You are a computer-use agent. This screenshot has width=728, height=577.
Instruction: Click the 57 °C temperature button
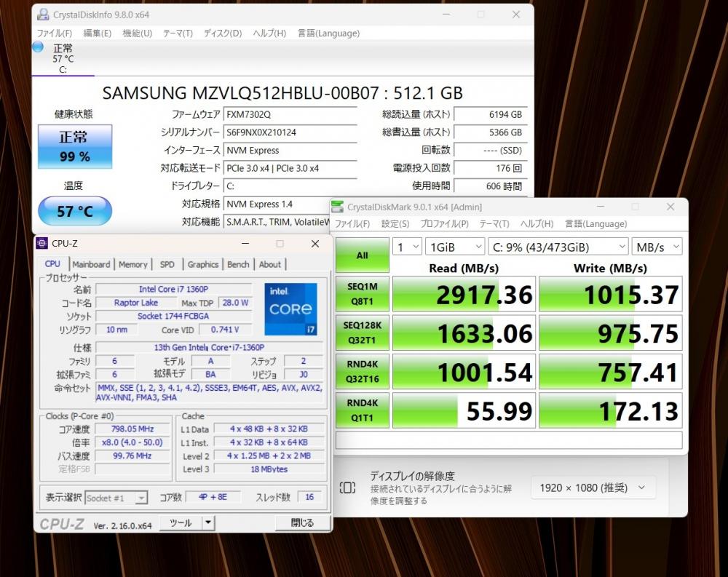coord(75,211)
